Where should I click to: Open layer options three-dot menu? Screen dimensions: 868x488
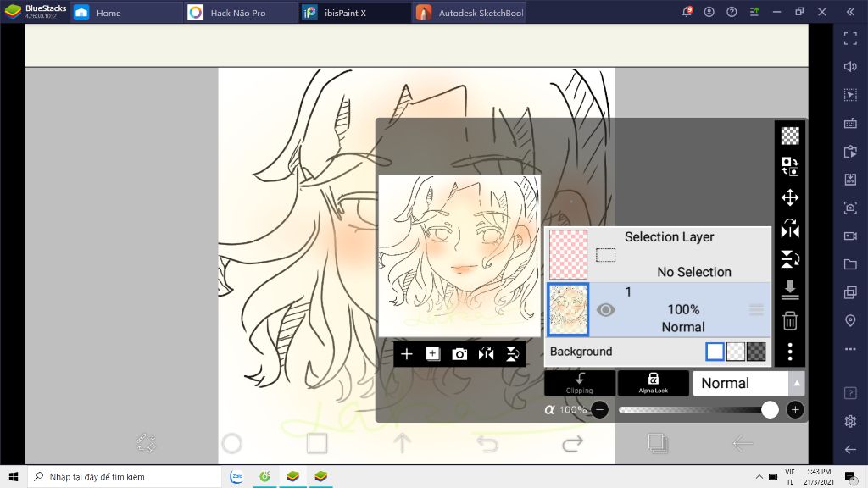pos(790,352)
